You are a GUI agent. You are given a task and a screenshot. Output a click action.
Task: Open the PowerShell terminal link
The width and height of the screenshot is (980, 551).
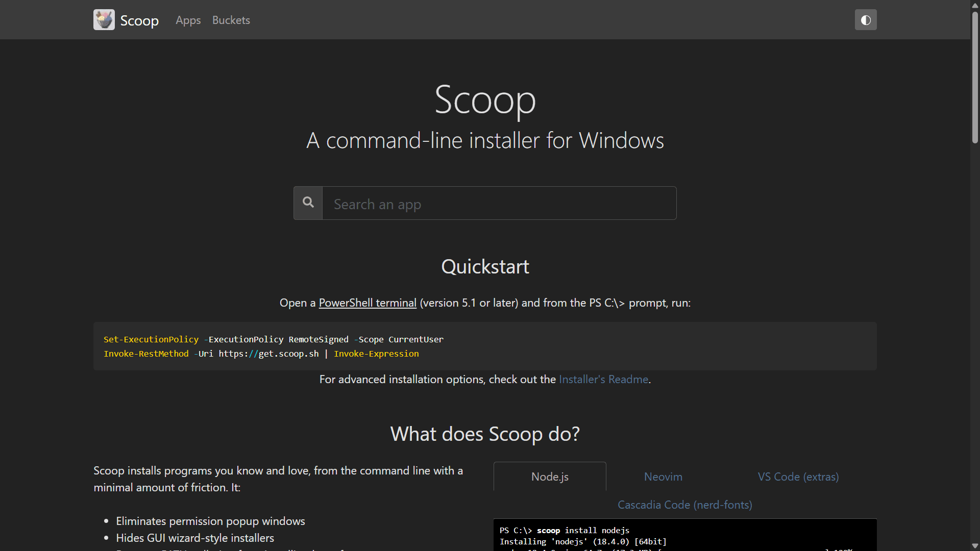click(x=367, y=303)
